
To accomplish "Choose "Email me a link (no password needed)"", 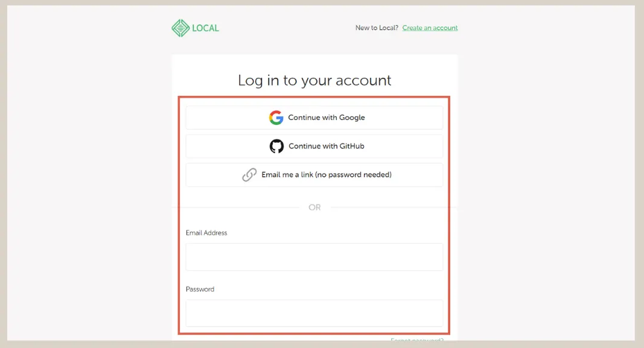I will [x=314, y=175].
